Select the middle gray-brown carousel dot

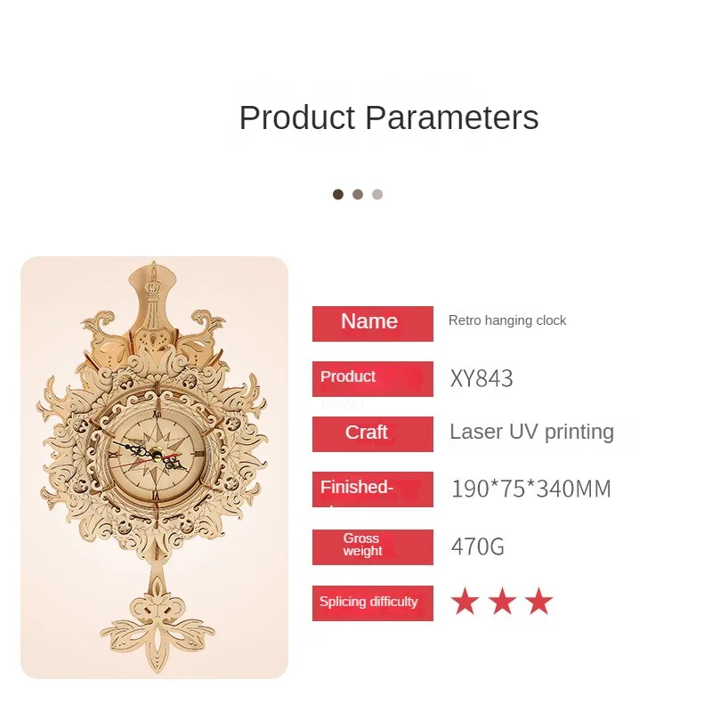(358, 195)
